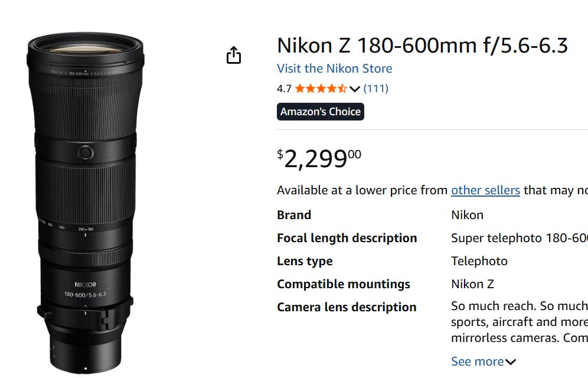The image size is (588, 378).
Task: Click the Nikon lens product image
Action: coord(86,201)
